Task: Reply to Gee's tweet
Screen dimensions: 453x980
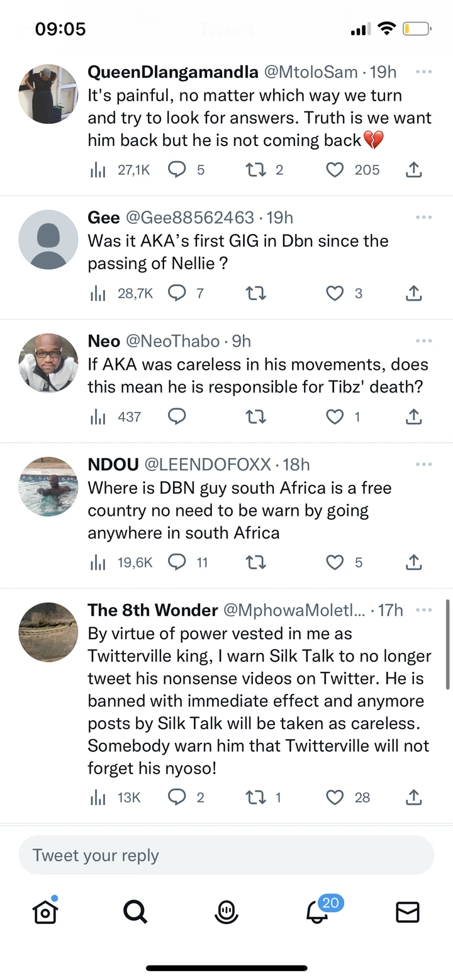Action: click(177, 293)
